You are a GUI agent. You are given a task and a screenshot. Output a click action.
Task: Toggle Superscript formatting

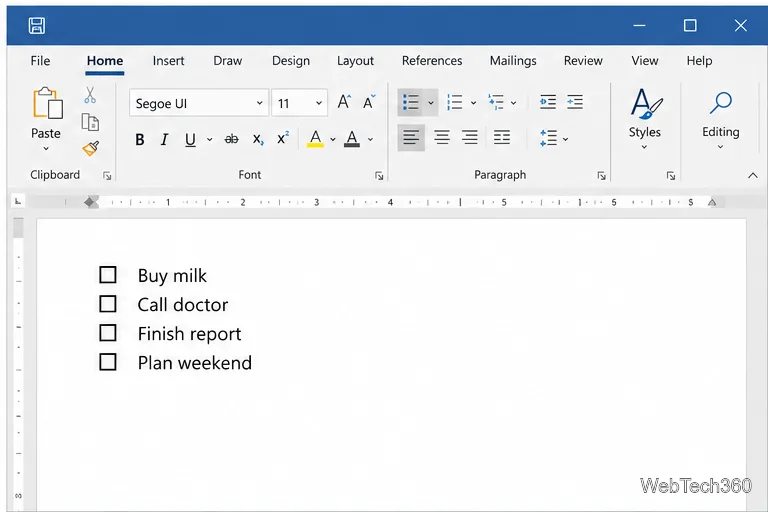tap(283, 138)
